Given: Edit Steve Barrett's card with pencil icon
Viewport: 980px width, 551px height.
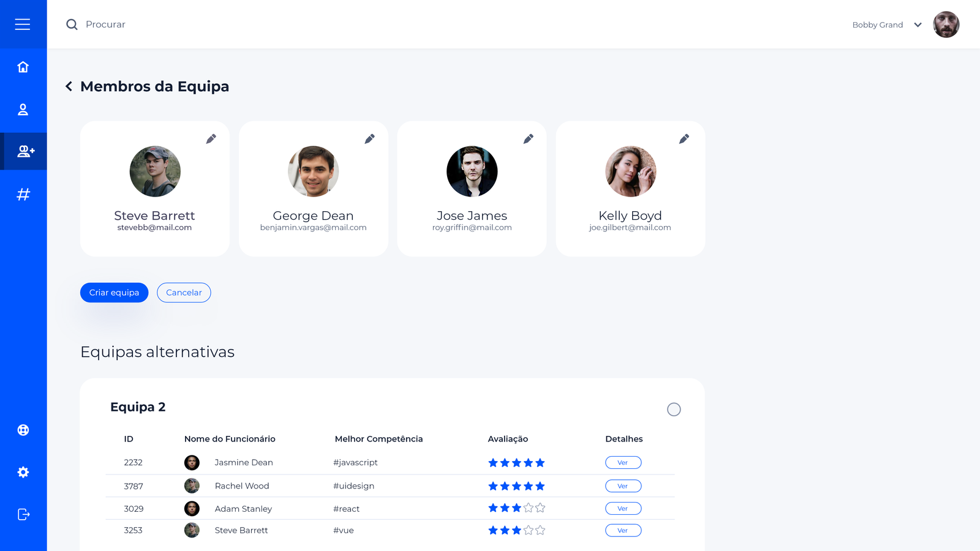Looking at the screenshot, I should pyautogui.click(x=211, y=139).
